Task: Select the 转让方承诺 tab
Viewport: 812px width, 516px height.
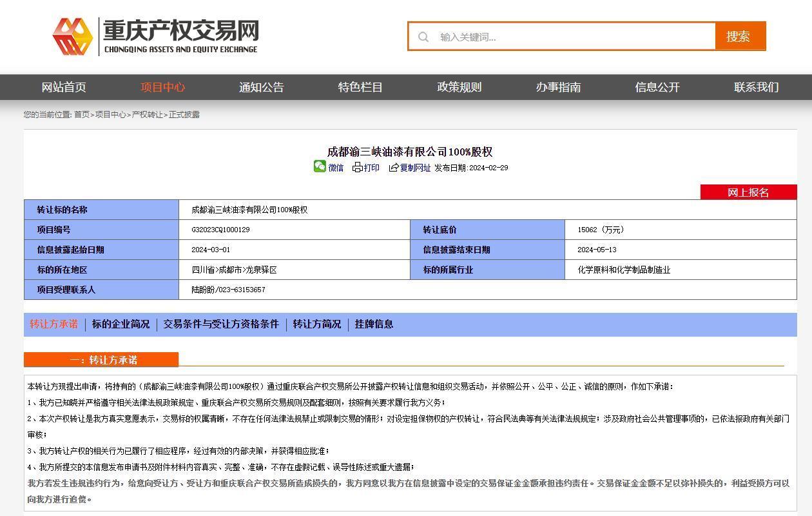Action: (54, 324)
